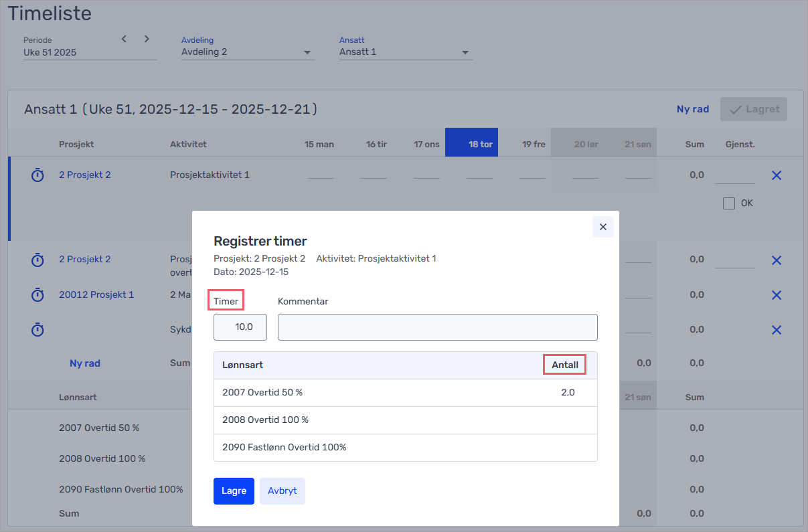Go to previous period with left chevron

pos(124,39)
